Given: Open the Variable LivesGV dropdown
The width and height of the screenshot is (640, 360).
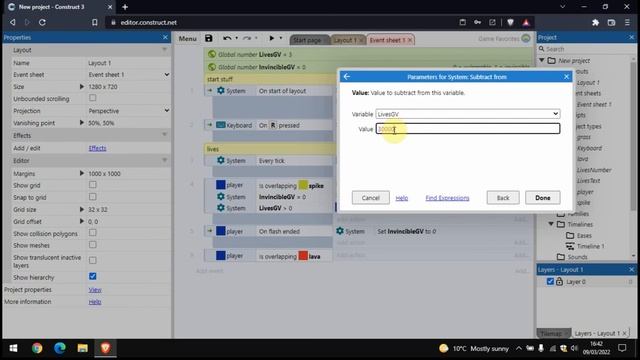Looking at the screenshot, I should tap(468, 114).
